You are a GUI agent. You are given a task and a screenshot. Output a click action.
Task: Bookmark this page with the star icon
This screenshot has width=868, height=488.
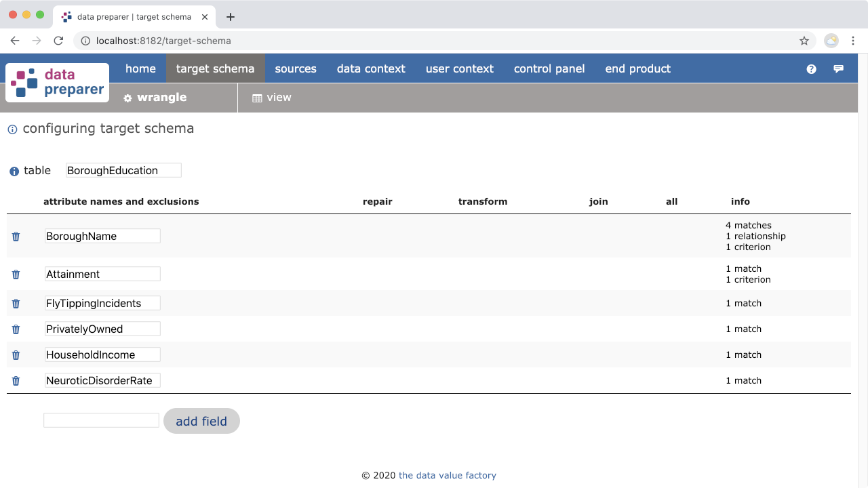804,41
